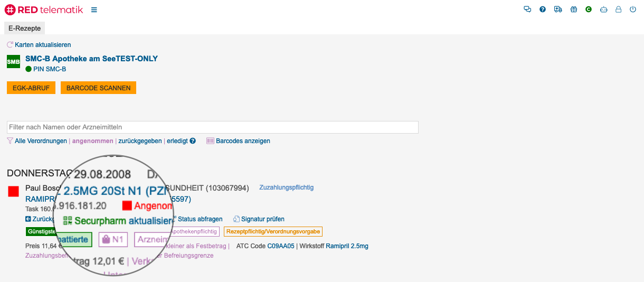Open the robot assistant icon

tap(604, 10)
